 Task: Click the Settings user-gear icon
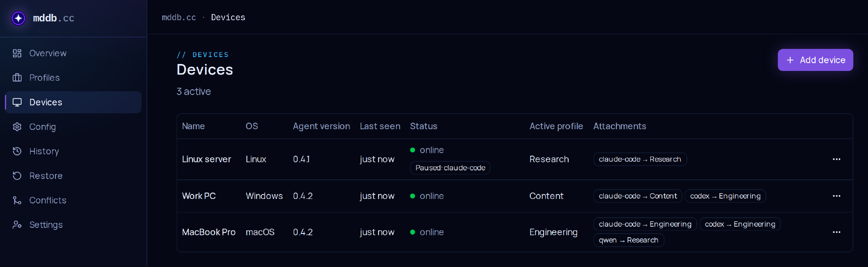pos(17,225)
